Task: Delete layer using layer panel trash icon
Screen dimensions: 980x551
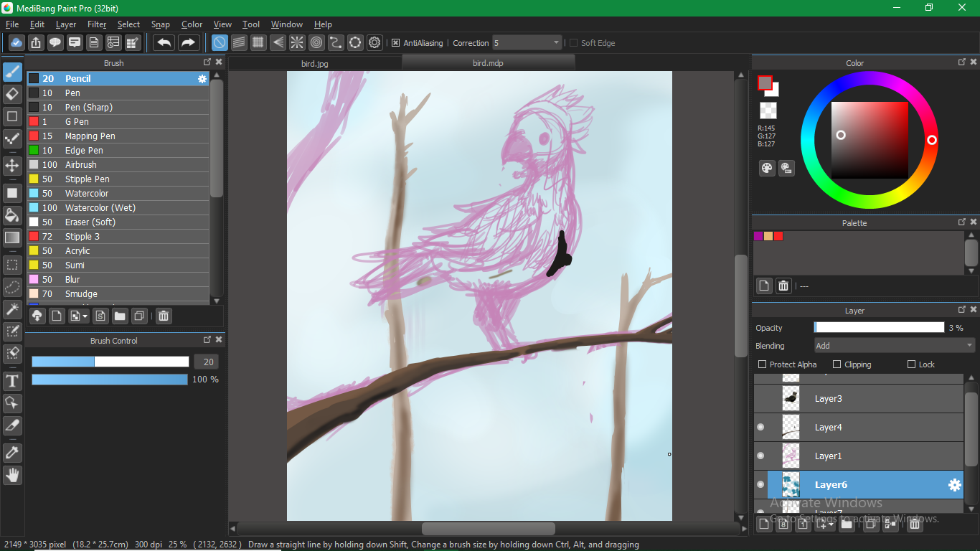Action: coord(915,524)
